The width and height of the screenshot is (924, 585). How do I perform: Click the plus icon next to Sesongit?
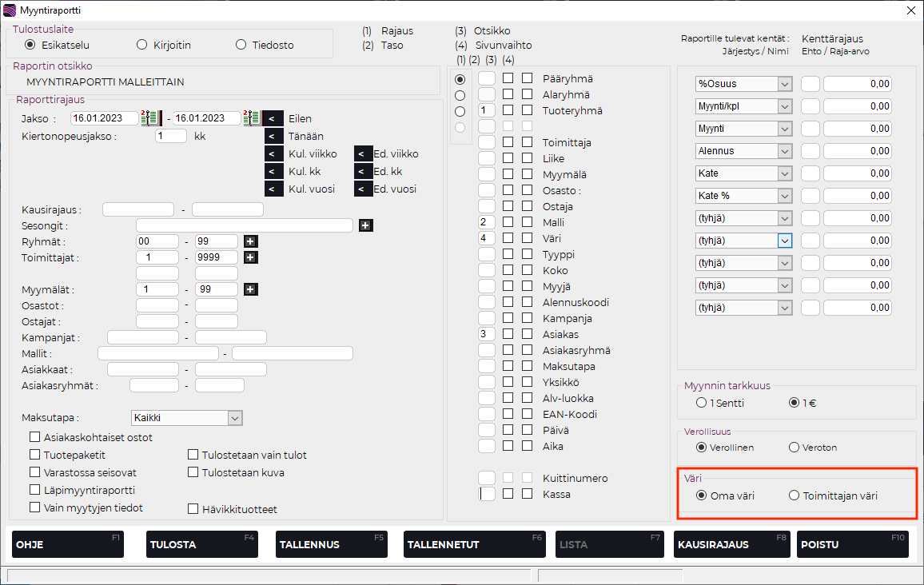[365, 225]
